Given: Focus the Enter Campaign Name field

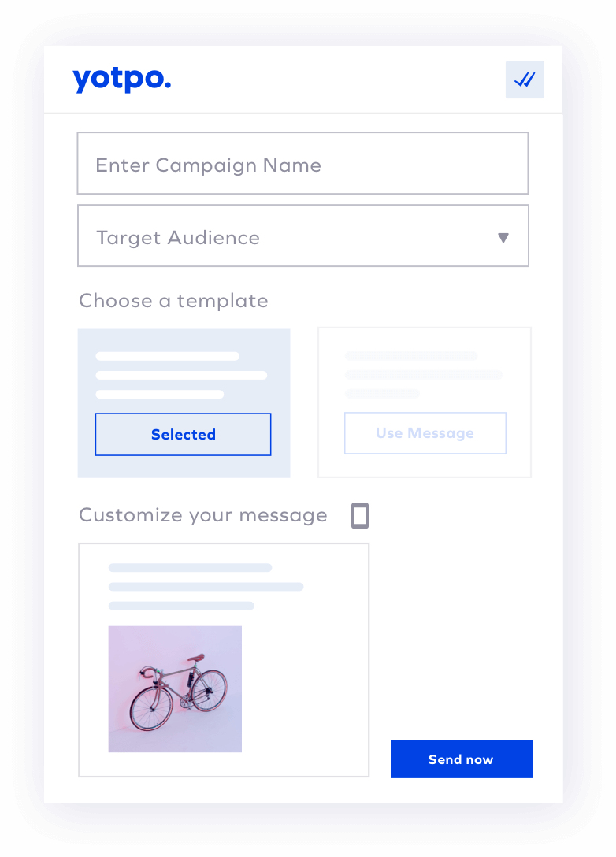Looking at the screenshot, I should (302, 163).
